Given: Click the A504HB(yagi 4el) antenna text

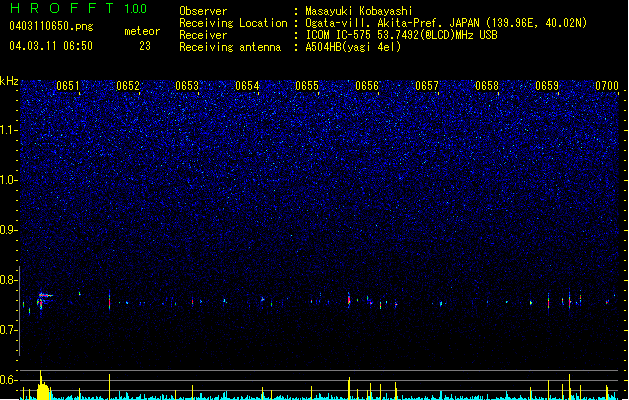Looking at the screenshot, I should pos(353,47).
